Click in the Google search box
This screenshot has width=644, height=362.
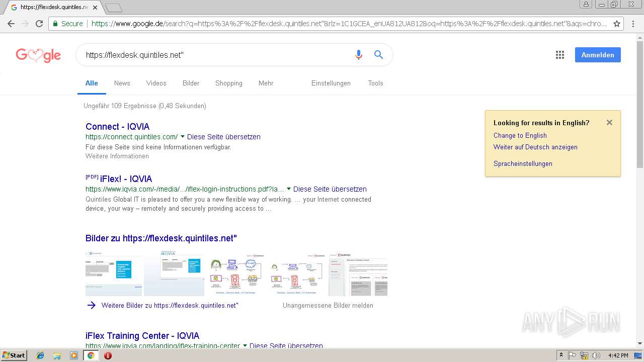pos(216,55)
